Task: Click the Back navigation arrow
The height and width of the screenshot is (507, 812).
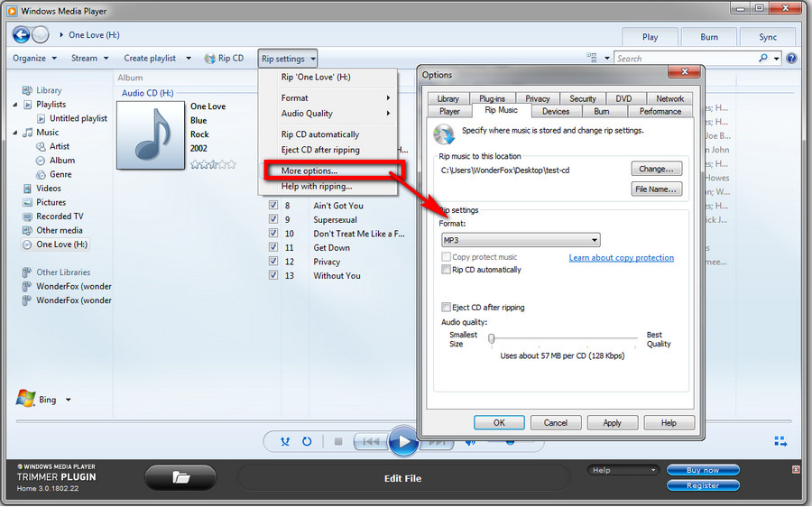Action: tap(21, 34)
